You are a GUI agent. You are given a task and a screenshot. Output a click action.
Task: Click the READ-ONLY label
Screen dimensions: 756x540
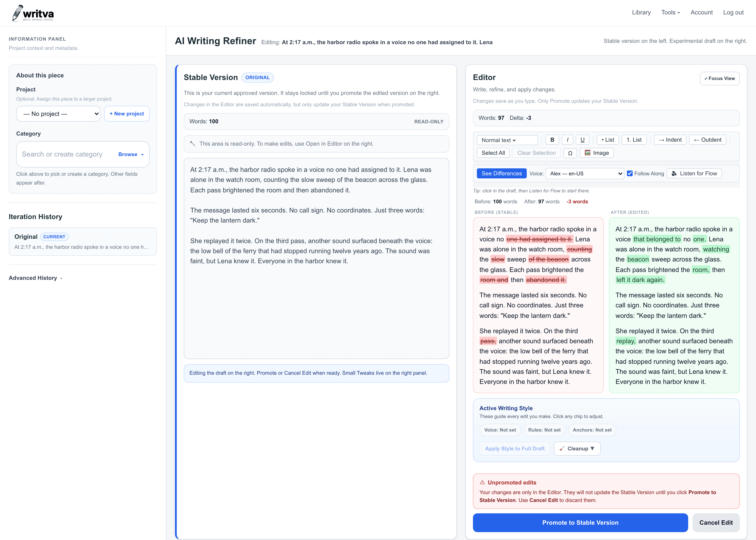coord(429,122)
